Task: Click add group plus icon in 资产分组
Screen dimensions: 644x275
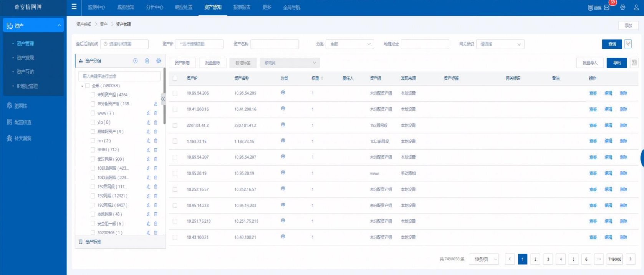Action: pos(136,61)
